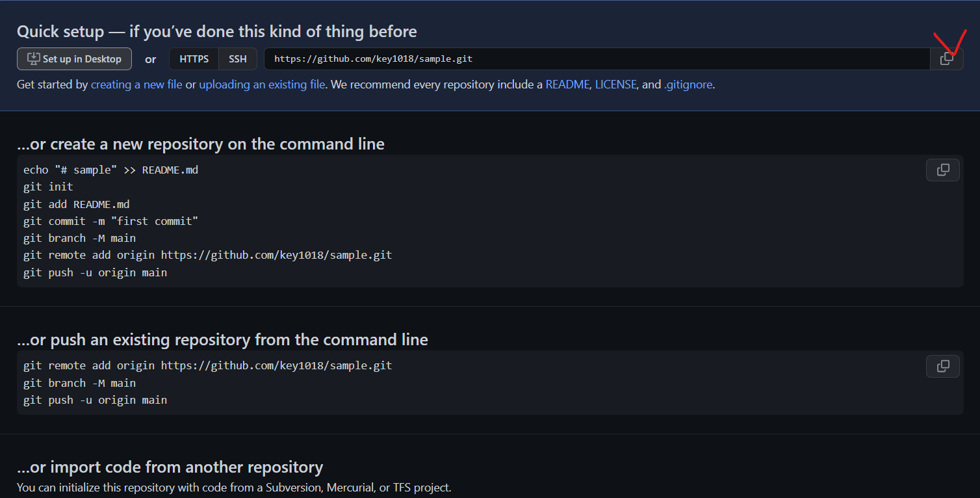Copy the push existing repository commands
The height and width of the screenshot is (498, 980).
pyautogui.click(x=942, y=365)
